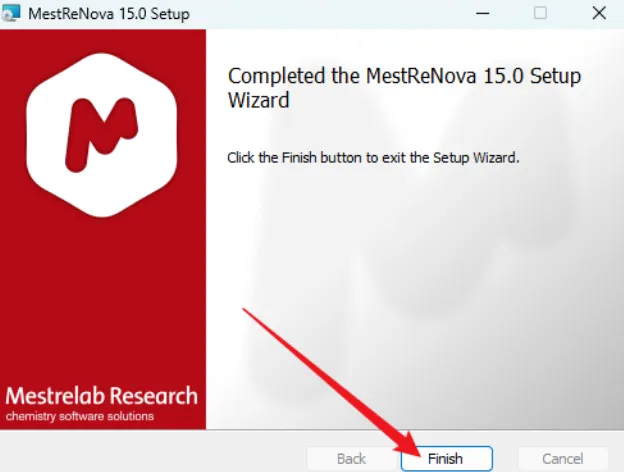Screen dimensions: 624x472
Task: Click the installer icon in title bar
Action: click(11, 13)
